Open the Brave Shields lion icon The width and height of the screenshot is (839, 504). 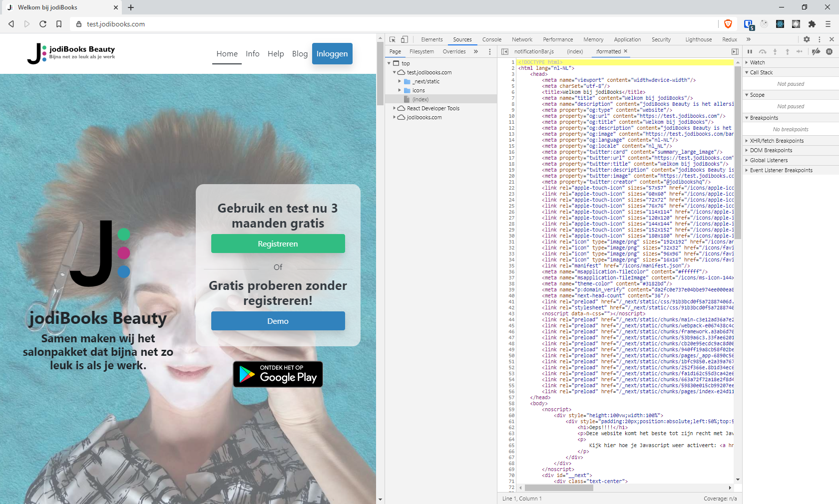(728, 24)
